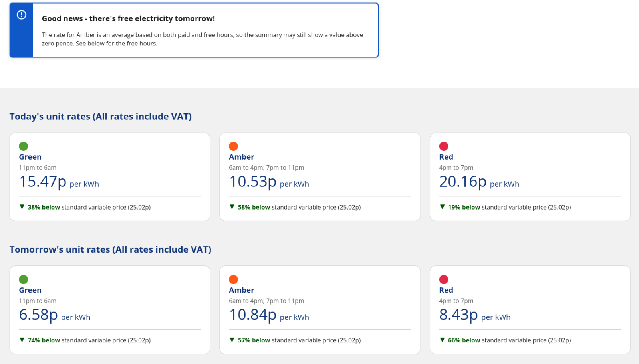
Task: Click the down arrow beside "19% below"
Action: (x=442, y=207)
